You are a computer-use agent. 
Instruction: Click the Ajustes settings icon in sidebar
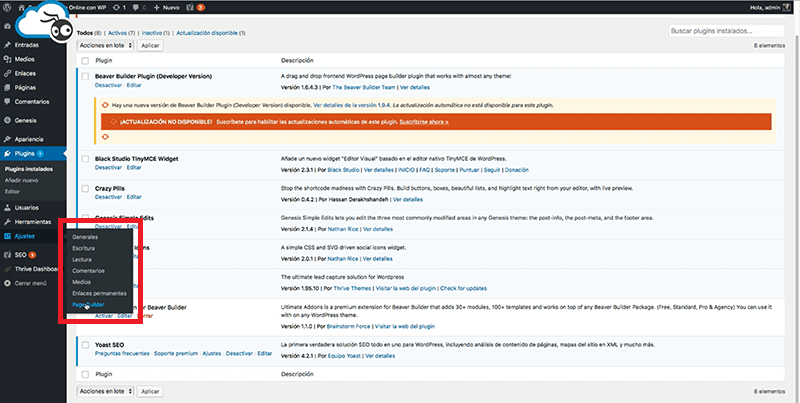(x=7, y=236)
